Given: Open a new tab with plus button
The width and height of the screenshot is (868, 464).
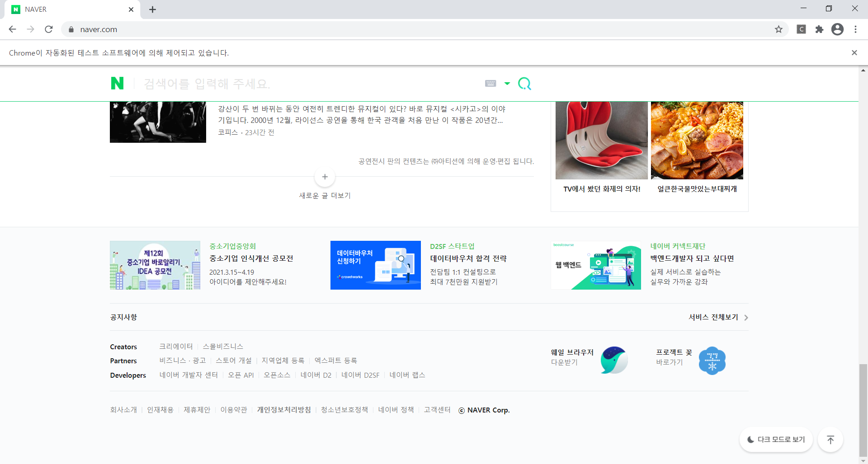Looking at the screenshot, I should (152, 9).
